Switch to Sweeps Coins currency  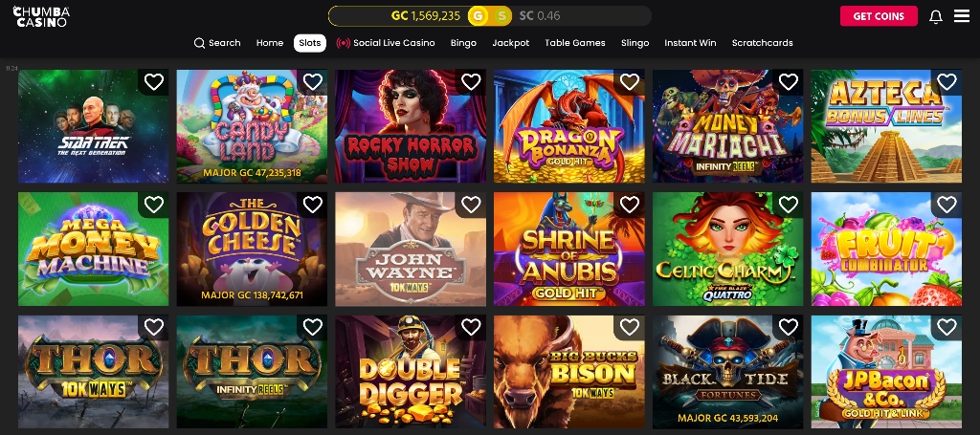(501, 16)
